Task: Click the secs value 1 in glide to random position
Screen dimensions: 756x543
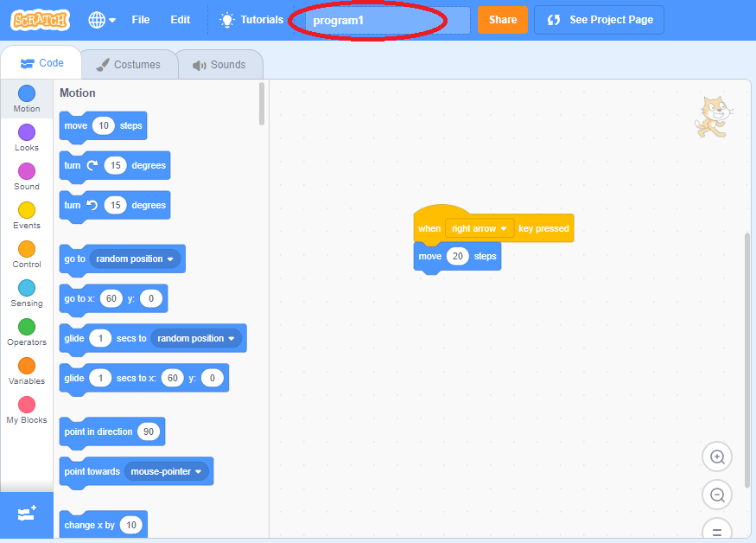Action: 100,338
